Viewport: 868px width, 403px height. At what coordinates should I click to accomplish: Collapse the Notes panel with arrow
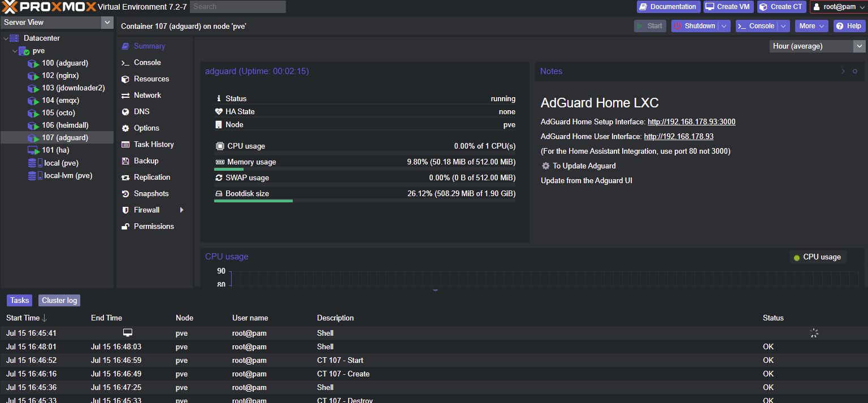click(x=843, y=71)
